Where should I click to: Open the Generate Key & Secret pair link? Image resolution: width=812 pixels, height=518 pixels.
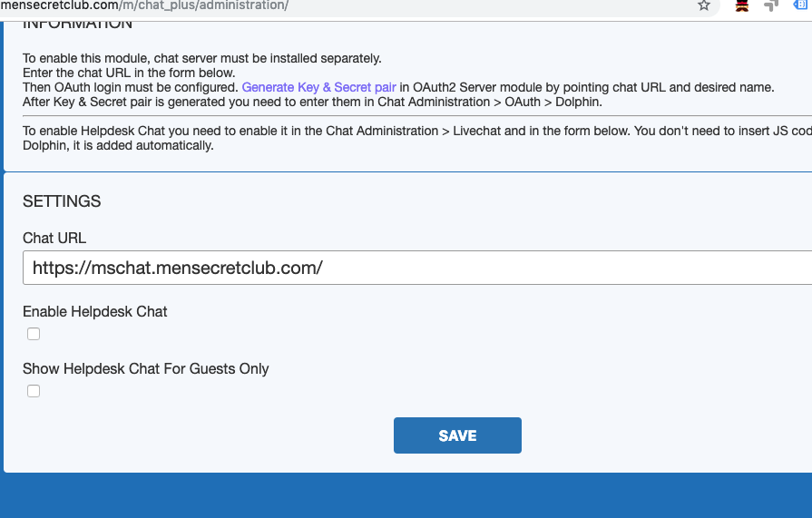coord(318,88)
